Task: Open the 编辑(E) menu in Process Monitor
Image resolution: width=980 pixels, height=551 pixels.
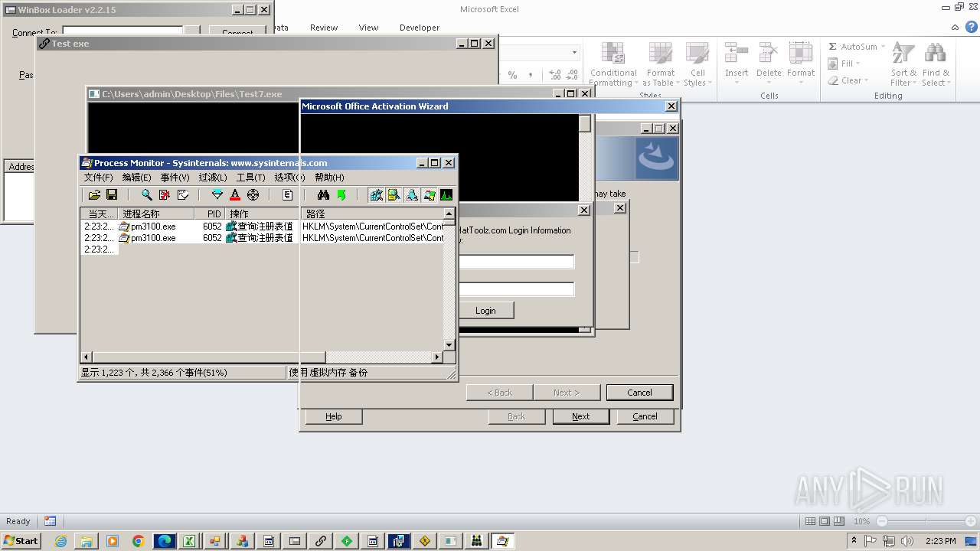Action: click(x=136, y=178)
